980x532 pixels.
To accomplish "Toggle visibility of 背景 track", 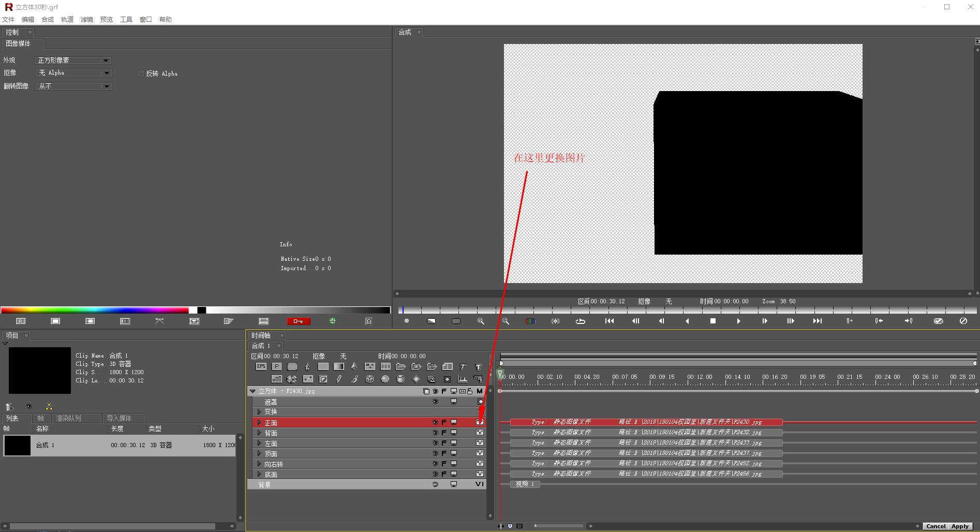I will [435, 484].
